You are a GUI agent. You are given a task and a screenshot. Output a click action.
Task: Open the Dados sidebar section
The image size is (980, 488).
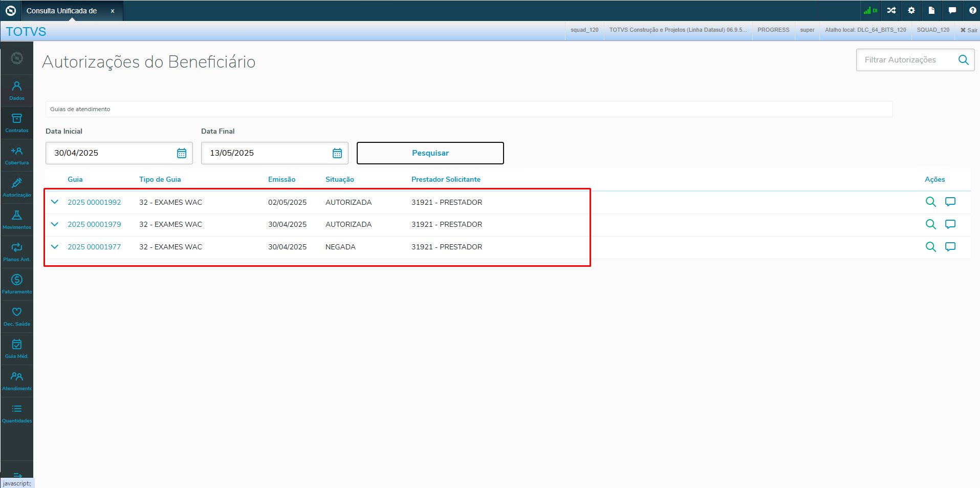[x=17, y=91]
